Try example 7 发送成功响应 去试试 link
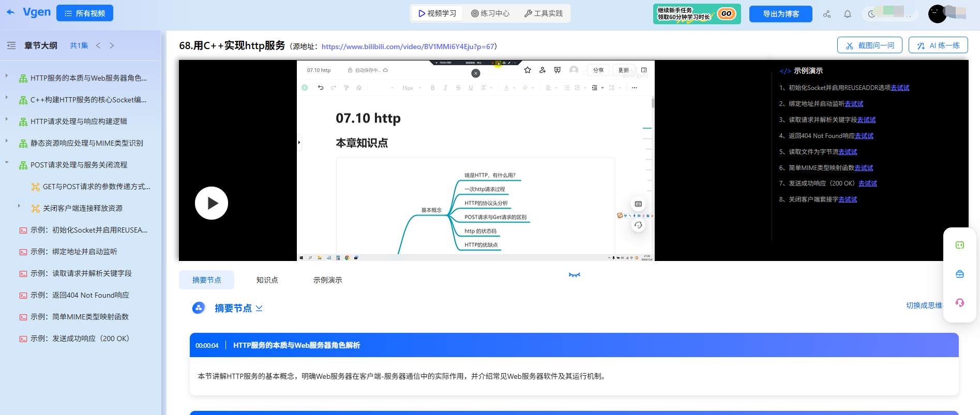Image resolution: width=980 pixels, height=415 pixels. (x=868, y=183)
